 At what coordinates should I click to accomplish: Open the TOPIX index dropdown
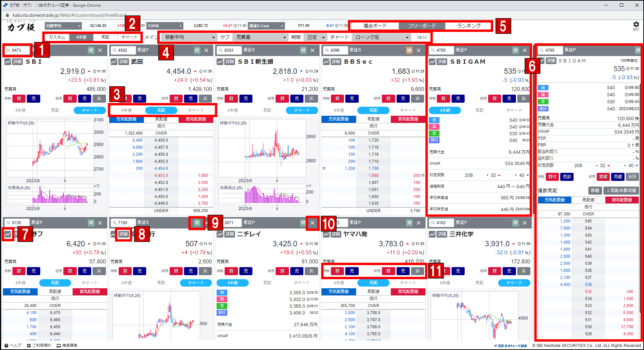click(165, 26)
